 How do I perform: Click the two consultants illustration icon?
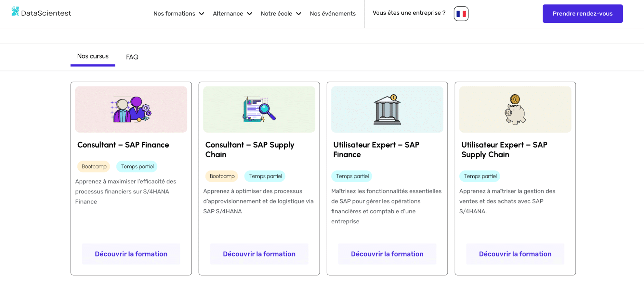pos(131,110)
